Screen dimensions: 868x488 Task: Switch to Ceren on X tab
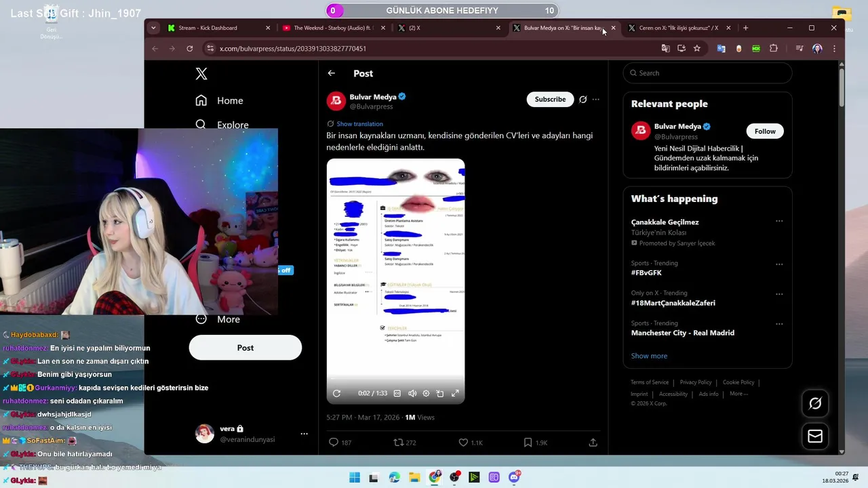click(x=678, y=28)
